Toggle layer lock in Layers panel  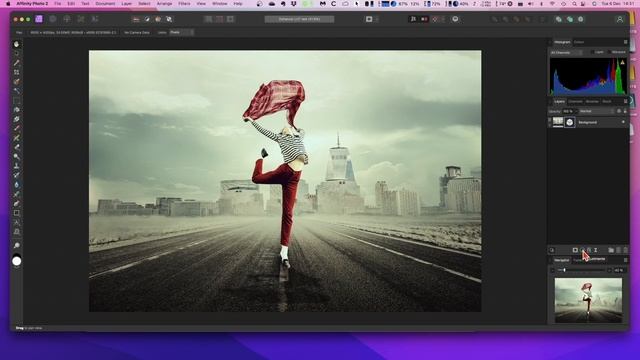click(x=625, y=111)
